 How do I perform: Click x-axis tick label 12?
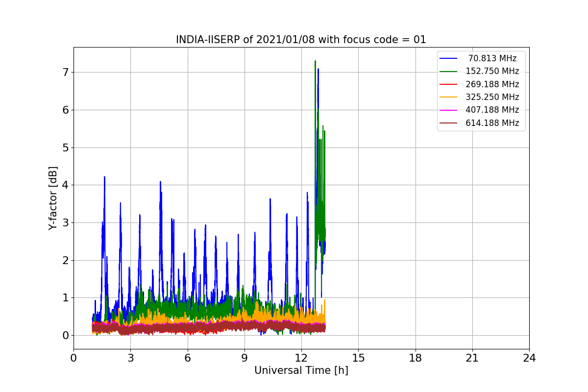pyautogui.click(x=301, y=358)
